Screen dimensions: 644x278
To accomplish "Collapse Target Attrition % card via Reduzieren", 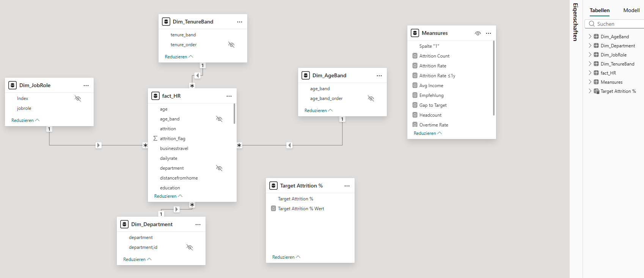I will [286, 257].
